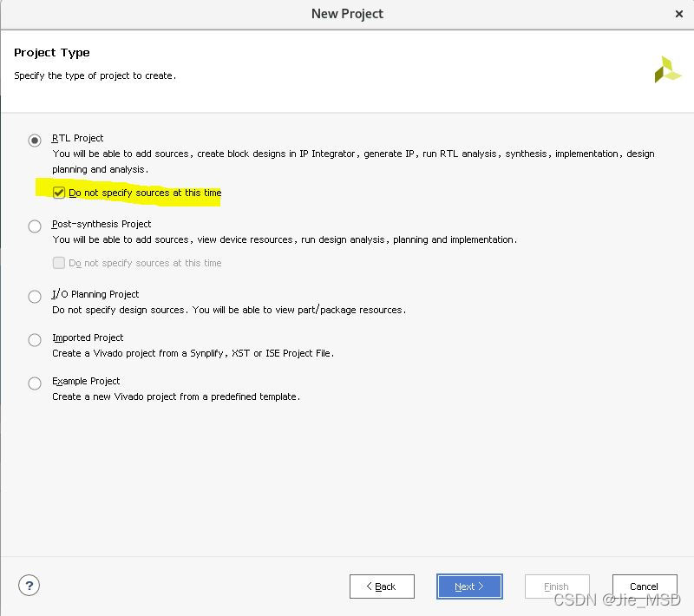Pick the Example Project radio button

tap(35, 383)
